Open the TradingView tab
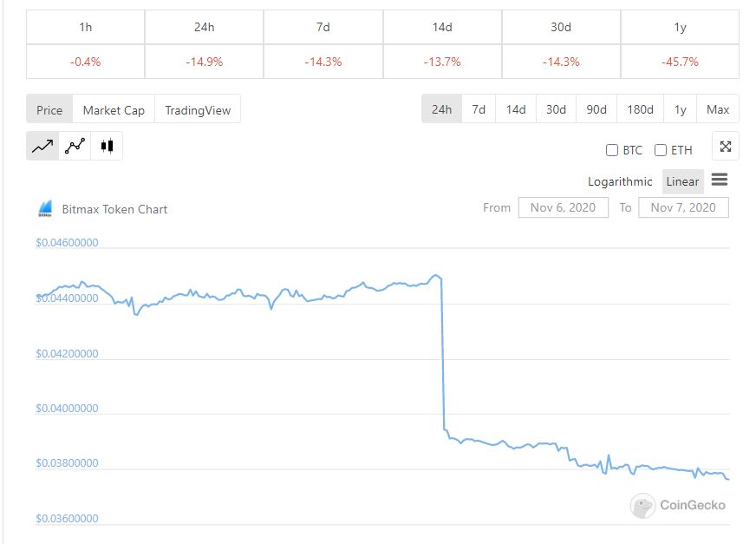 (198, 110)
